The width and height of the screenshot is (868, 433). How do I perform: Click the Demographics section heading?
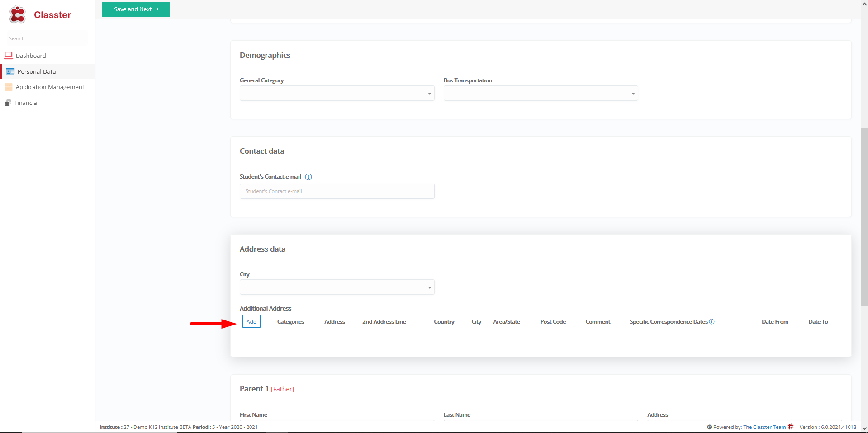click(265, 55)
